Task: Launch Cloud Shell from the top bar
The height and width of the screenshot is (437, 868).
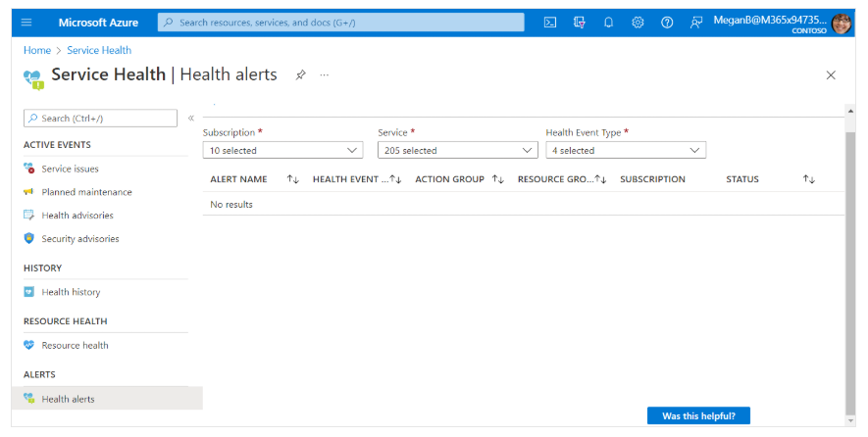Action: click(x=551, y=22)
